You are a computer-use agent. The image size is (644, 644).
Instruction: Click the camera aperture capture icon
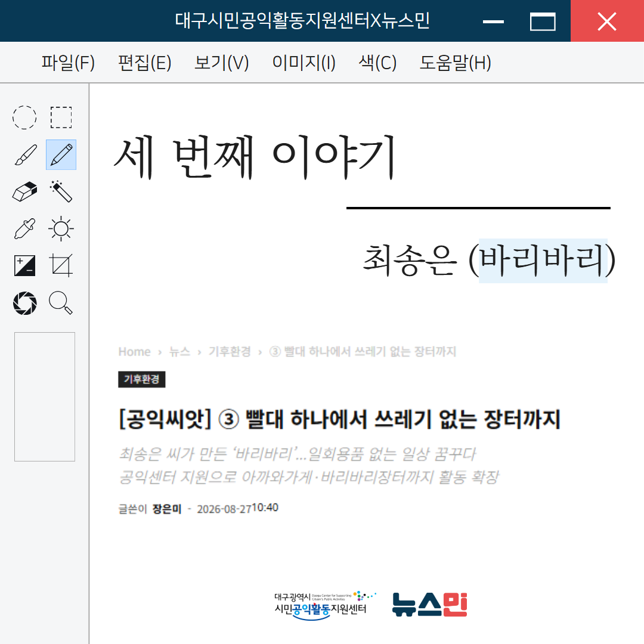[x=24, y=303]
